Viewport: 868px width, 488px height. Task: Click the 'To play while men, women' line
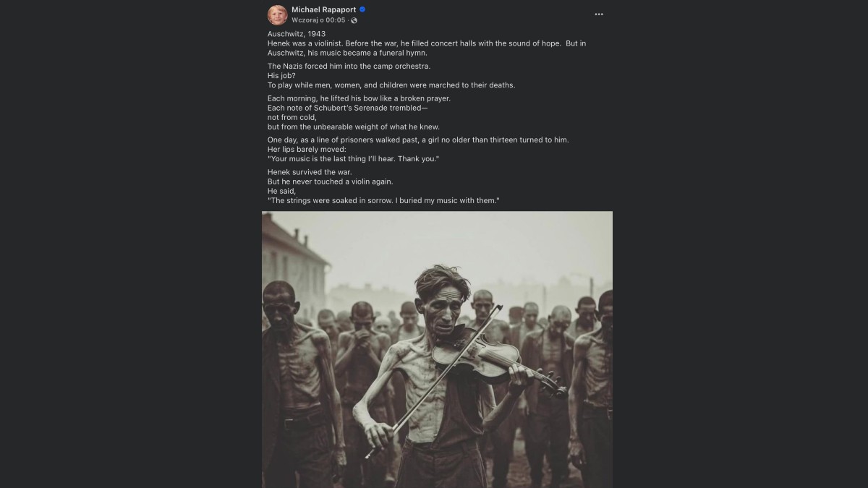(x=391, y=85)
